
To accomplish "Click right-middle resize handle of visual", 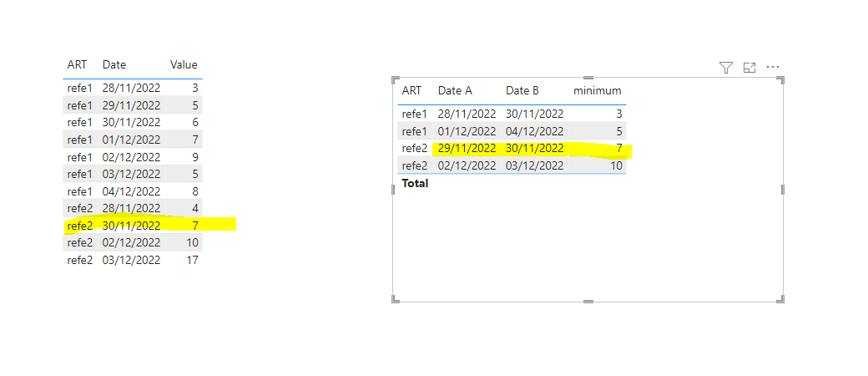I will coord(783,190).
